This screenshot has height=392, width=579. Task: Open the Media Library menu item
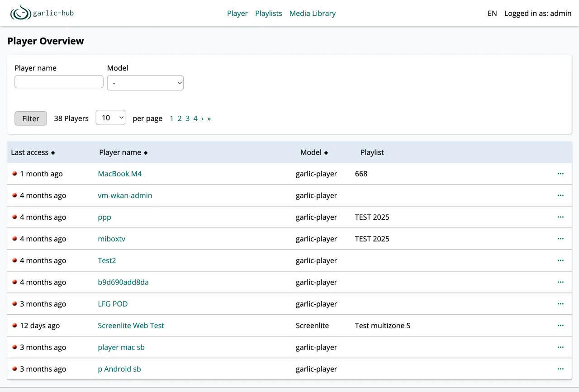(313, 14)
